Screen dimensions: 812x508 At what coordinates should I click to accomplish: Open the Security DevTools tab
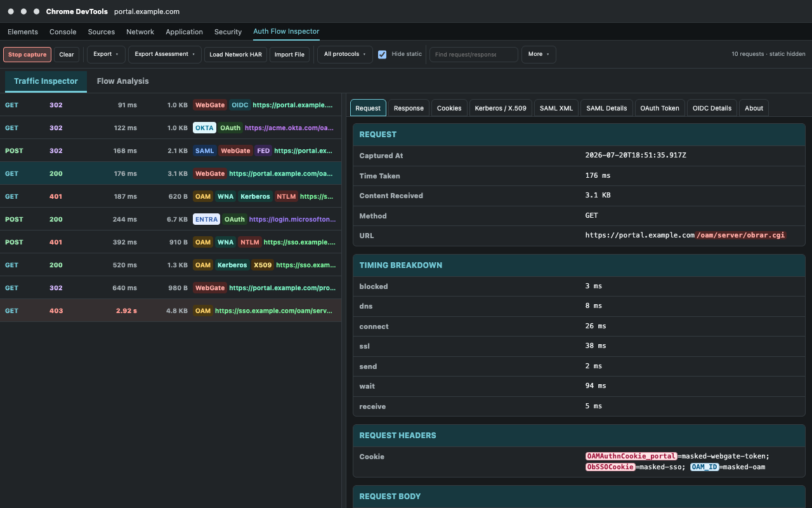[x=228, y=32]
